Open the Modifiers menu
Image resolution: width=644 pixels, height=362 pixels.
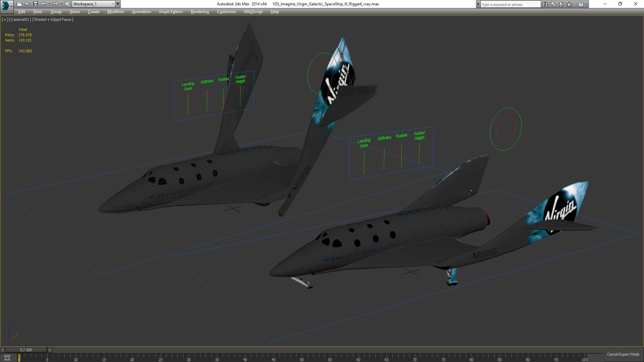[115, 12]
